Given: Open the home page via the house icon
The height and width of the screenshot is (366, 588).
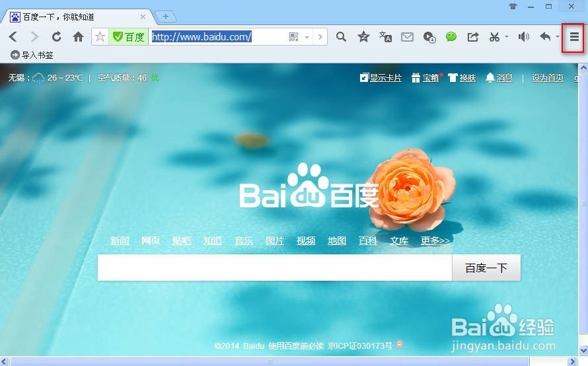Looking at the screenshot, I should tap(78, 36).
